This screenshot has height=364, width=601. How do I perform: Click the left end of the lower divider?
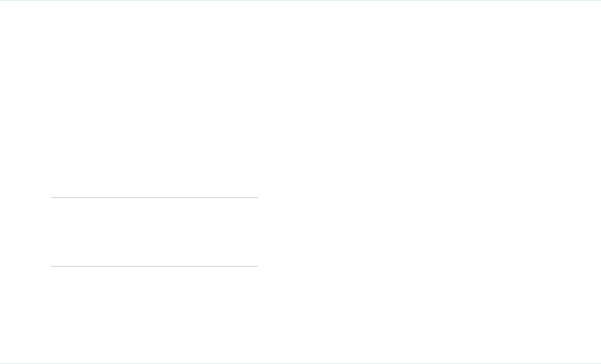(52, 266)
